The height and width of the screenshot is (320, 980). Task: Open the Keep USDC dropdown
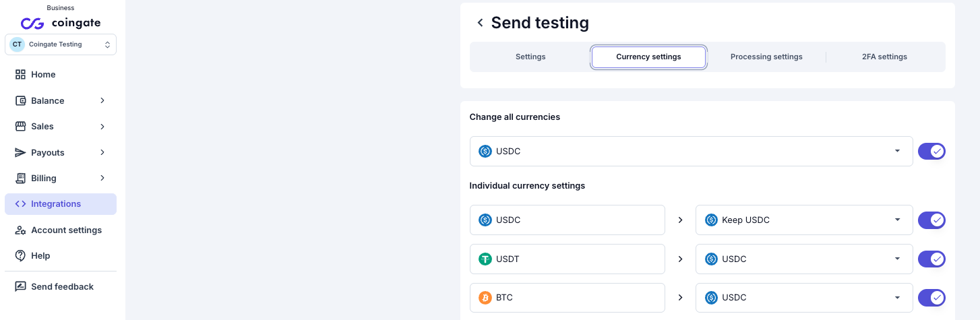point(804,220)
